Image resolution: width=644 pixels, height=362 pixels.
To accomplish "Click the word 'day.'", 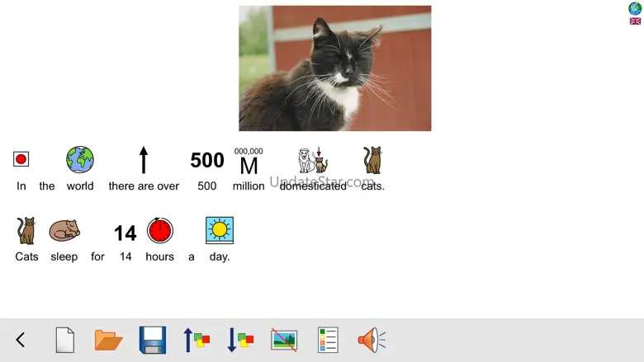I will 220,257.
